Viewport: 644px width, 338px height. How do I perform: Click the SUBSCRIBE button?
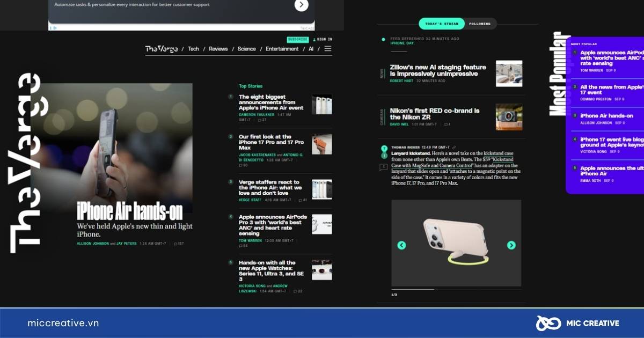click(297, 39)
